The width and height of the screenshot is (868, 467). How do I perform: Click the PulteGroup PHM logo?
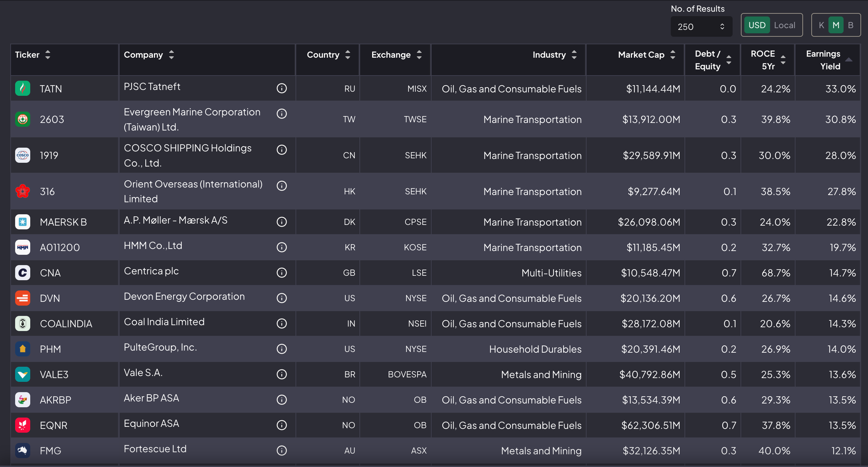pos(23,349)
